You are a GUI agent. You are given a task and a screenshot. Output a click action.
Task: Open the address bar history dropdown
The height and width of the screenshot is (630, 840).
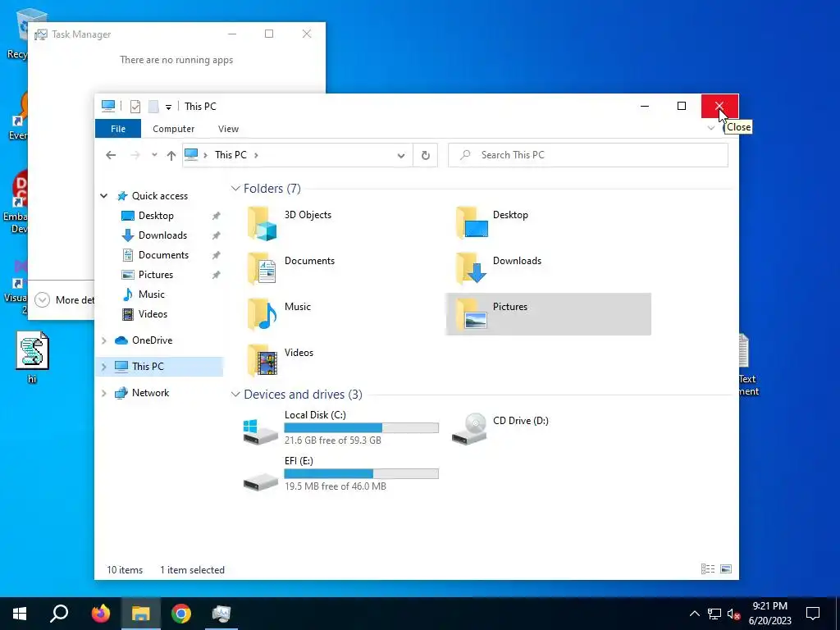(x=400, y=155)
